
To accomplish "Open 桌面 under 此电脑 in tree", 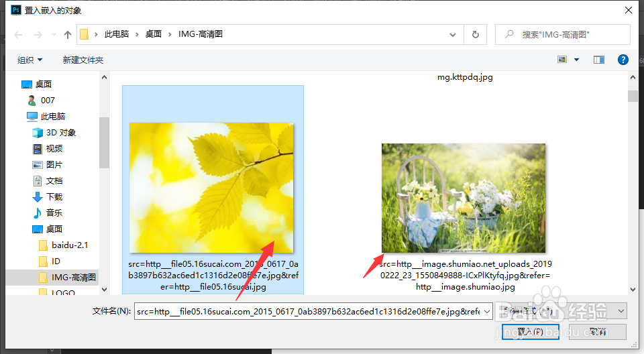I will click(48, 229).
